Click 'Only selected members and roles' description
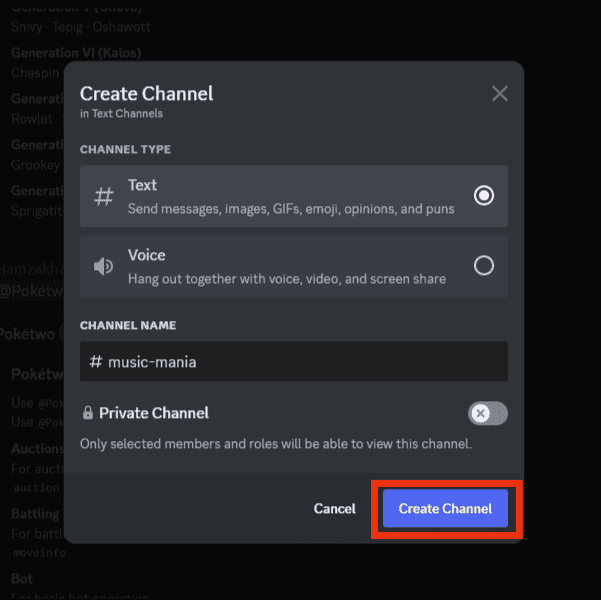 tap(276, 444)
